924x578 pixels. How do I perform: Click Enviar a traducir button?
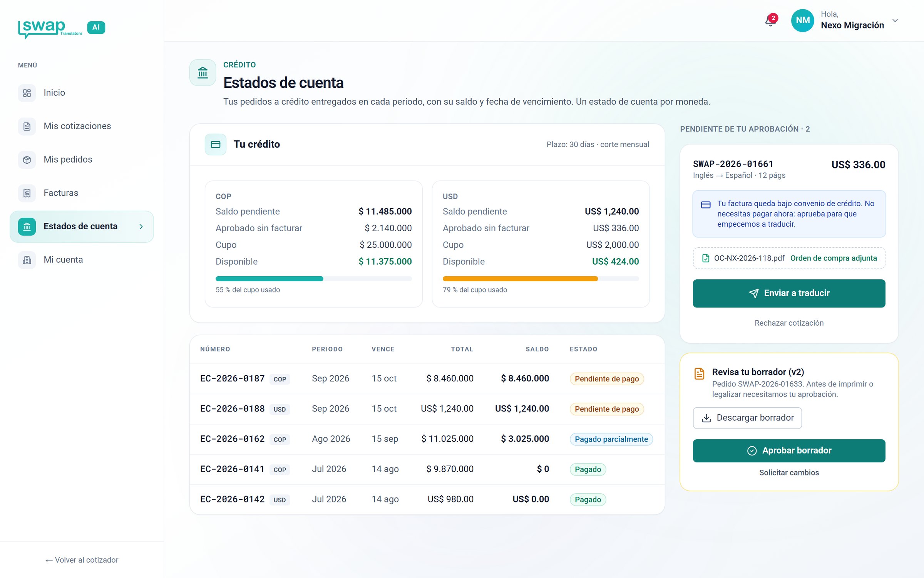[789, 293]
